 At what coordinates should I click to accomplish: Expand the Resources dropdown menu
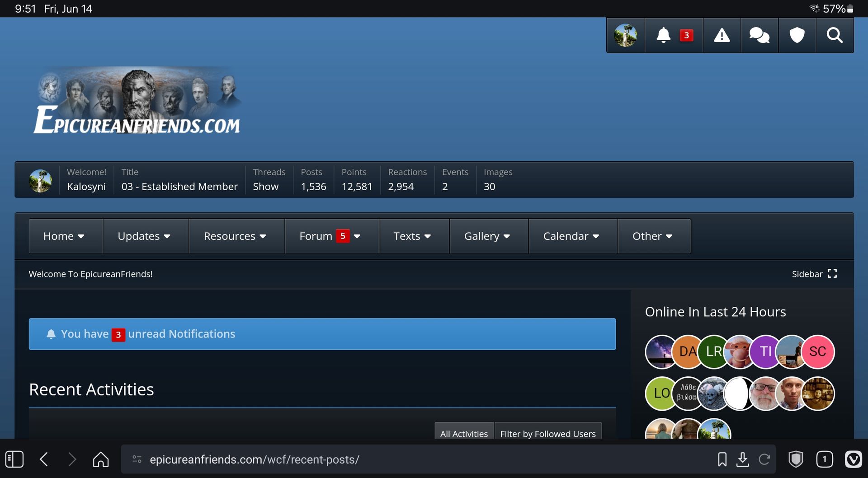(235, 236)
